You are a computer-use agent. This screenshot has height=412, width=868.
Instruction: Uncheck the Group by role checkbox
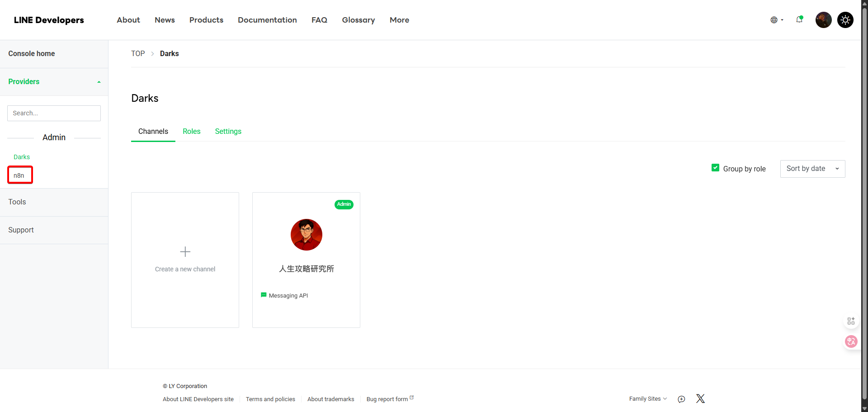tap(716, 167)
